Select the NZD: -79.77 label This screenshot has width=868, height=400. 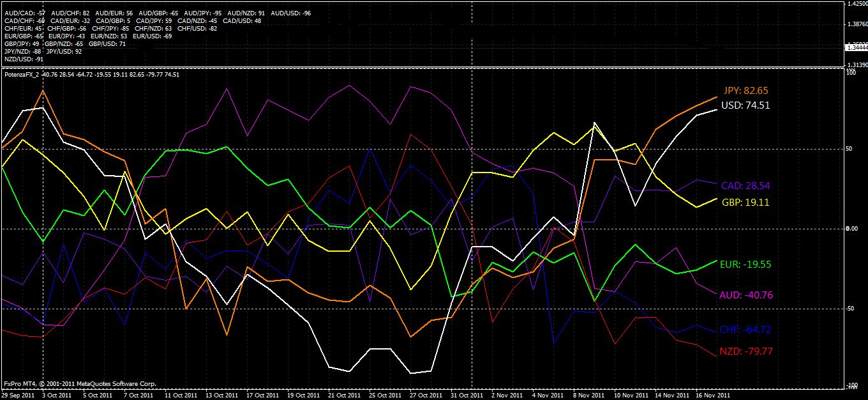(746, 351)
